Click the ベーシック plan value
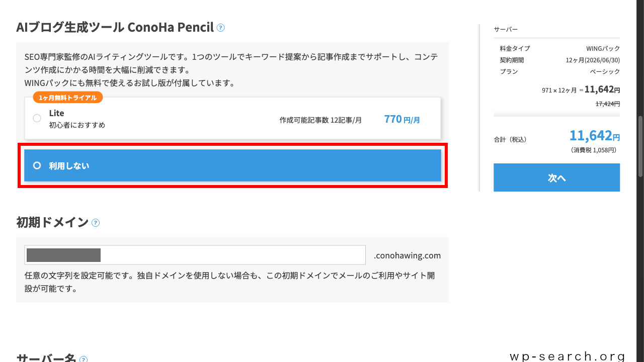Image resolution: width=644 pixels, height=362 pixels. tap(605, 71)
